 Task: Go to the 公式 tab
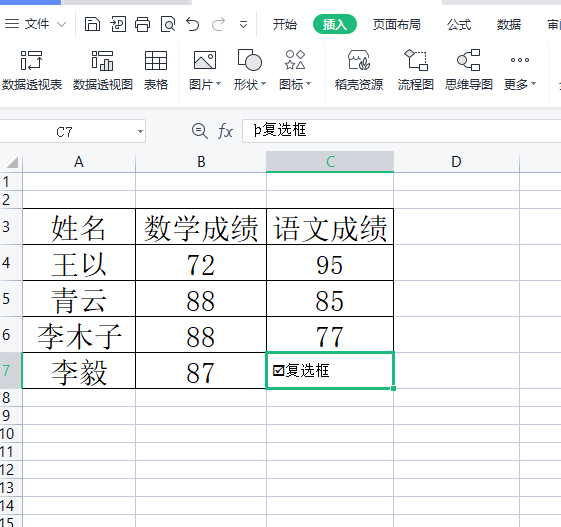[459, 24]
